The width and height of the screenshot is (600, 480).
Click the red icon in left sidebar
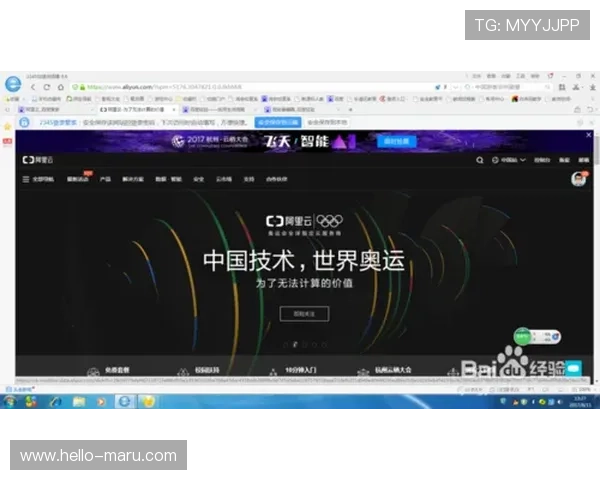coord(7,142)
